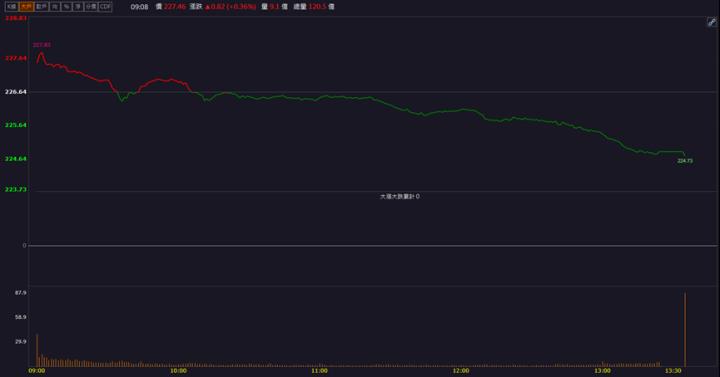Viewport: 720px width, 377px height.
Task: Select the CDF toolbar button
Action: [105, 6]
